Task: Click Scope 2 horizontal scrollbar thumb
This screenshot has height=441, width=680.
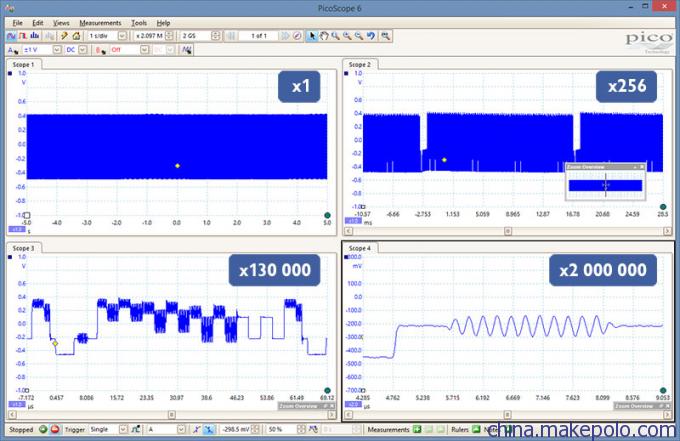Action: coord(508,231)
